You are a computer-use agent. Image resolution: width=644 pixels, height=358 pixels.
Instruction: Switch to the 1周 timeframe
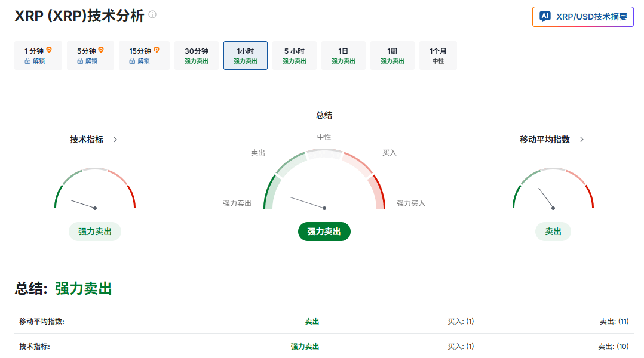pyautogui.click(x=392, y=55)
